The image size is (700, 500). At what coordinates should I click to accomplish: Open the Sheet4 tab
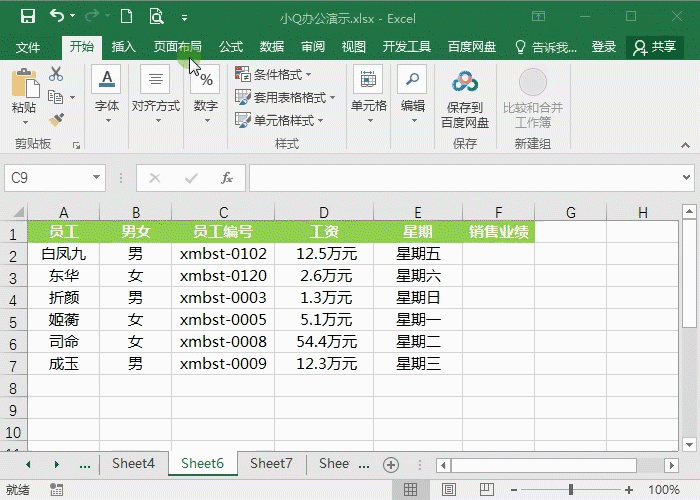[133, 463]
